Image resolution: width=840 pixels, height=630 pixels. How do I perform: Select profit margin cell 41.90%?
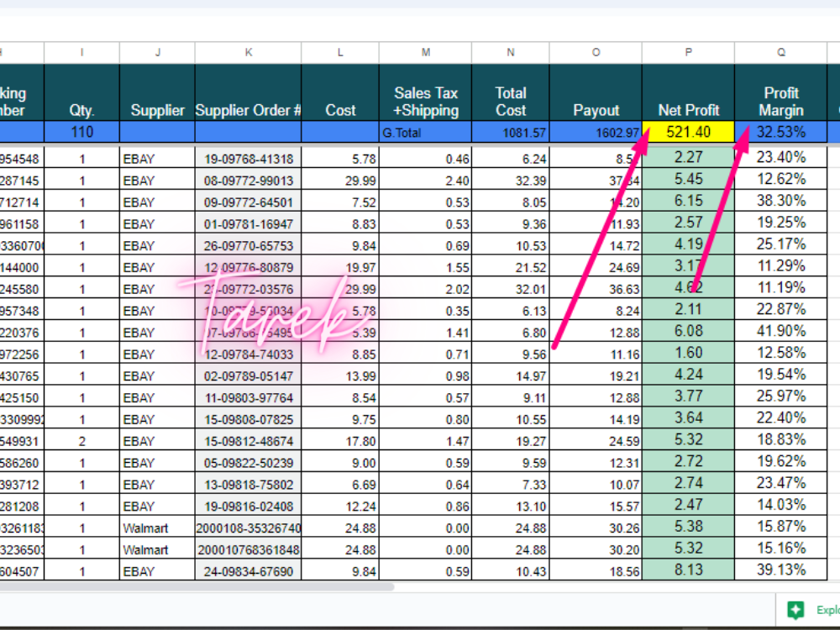coord(781,332)
